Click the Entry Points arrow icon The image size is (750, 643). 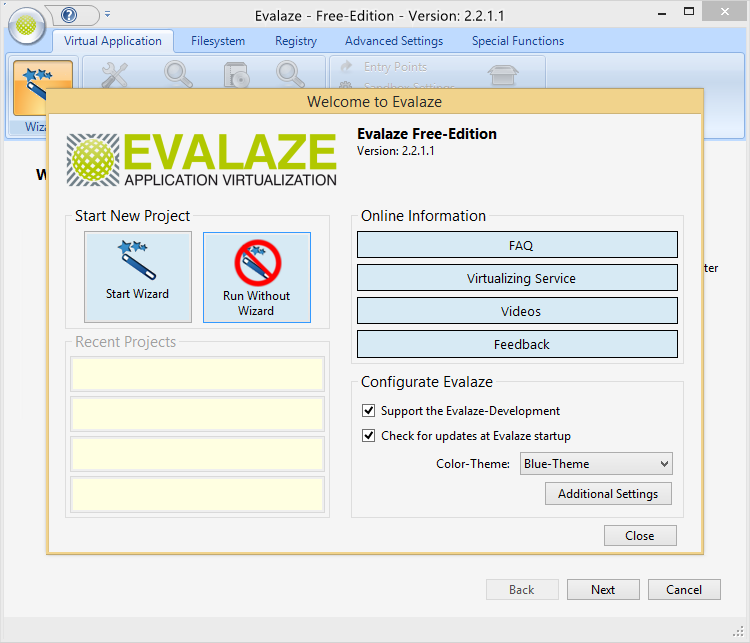pyautogui.click(x=346, y=66)
